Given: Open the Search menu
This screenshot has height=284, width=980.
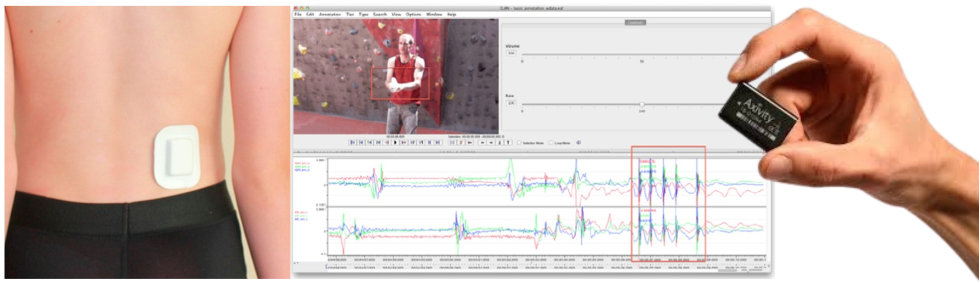Looking at the screenshot, I should pyautogui.click(x=379, y=14).
